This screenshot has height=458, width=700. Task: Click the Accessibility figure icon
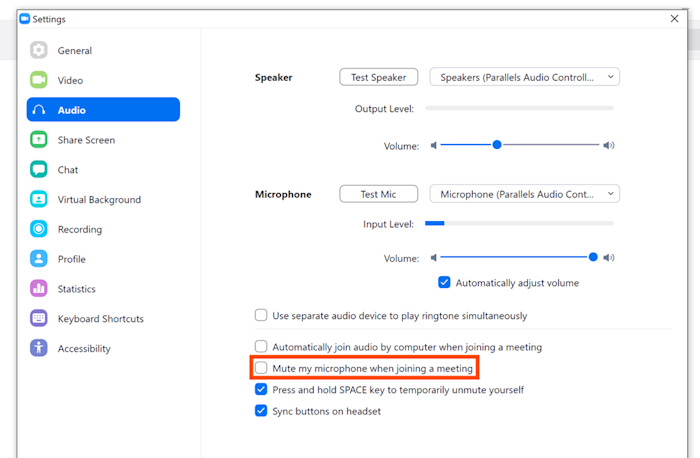(39, 348)
